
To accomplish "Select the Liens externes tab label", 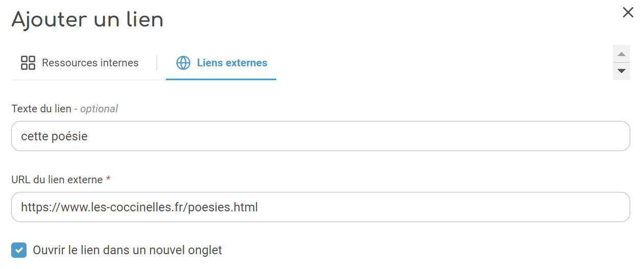I will [232, 63].
